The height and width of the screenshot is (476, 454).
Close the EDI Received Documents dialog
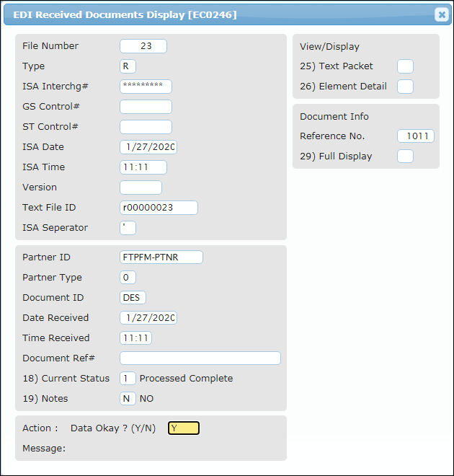coord(442,14)
